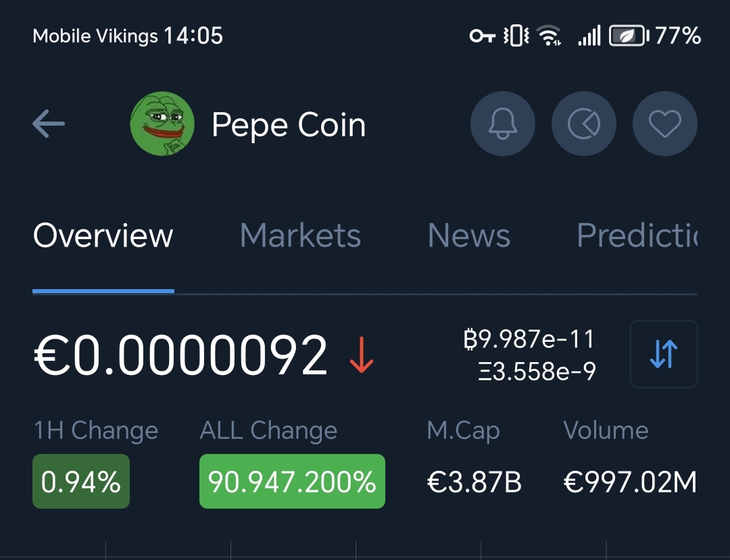
Task: Tap the €0.0000092 price value
Action: 181,355
